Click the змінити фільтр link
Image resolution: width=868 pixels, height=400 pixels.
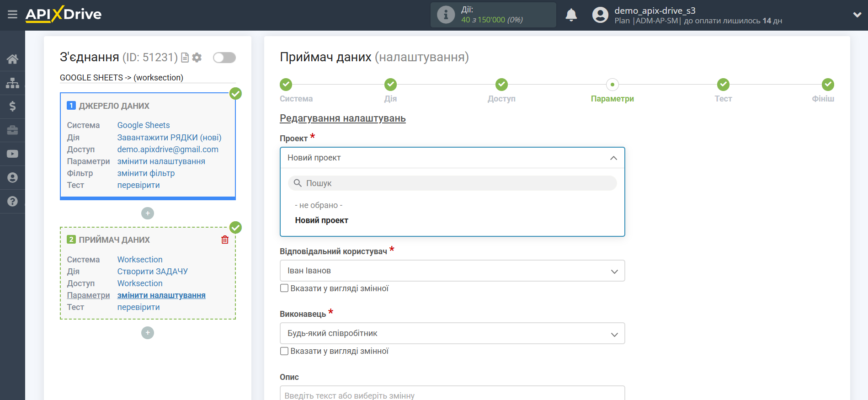146,173
